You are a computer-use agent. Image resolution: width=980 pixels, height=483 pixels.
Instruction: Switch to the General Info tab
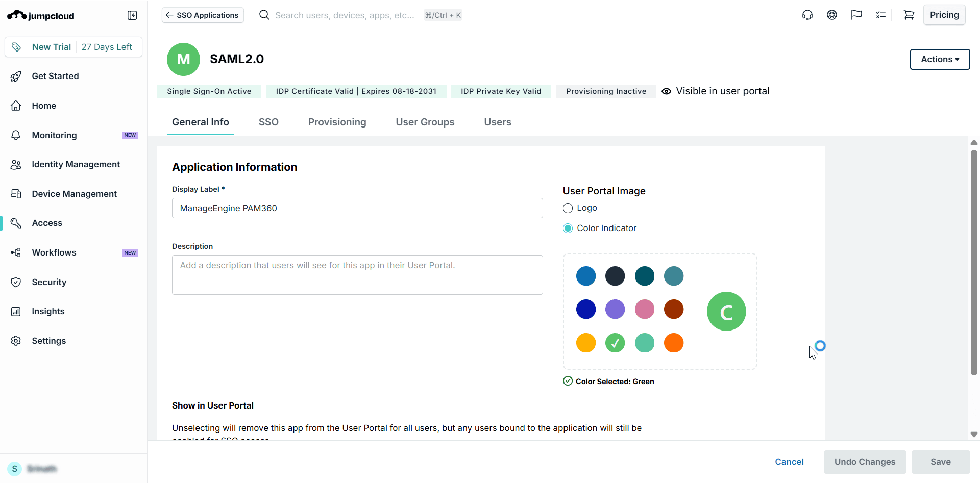tap(201, 122)
